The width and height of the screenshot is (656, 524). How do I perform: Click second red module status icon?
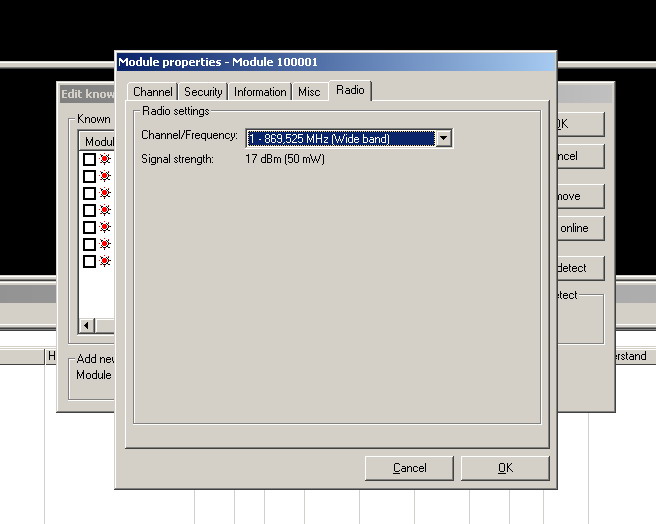(105, 176)
